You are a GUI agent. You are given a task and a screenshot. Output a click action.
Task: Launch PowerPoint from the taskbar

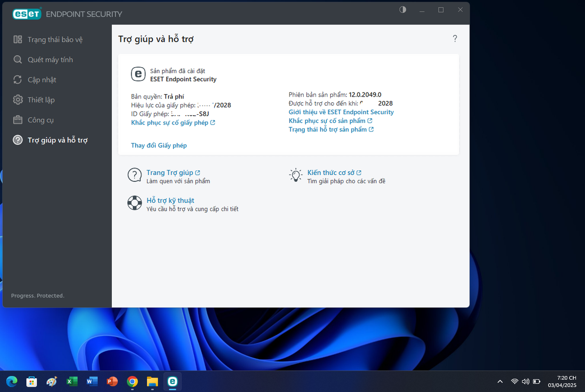click(x=112, y=382)
